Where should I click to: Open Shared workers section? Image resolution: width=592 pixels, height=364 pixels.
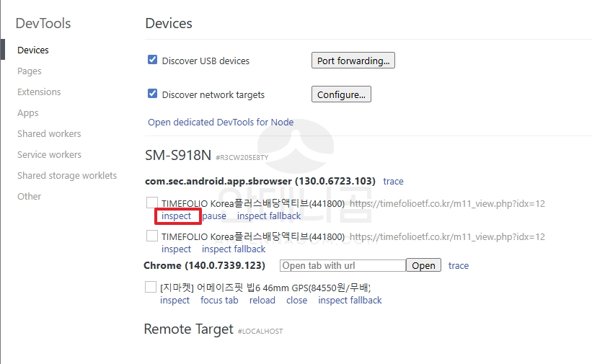pyautogui.click(x=49, y=133)
